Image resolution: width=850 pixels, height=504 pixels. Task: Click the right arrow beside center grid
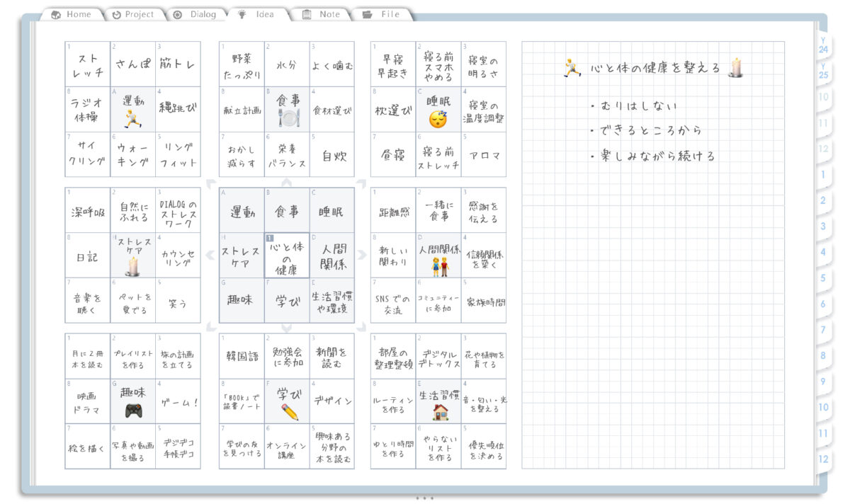click(363, 255)
